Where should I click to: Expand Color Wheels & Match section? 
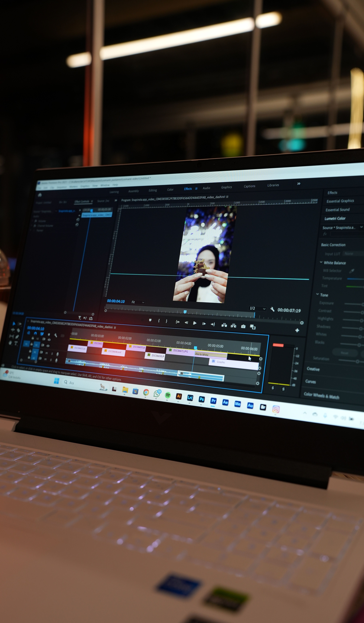[x=321, y=396]
